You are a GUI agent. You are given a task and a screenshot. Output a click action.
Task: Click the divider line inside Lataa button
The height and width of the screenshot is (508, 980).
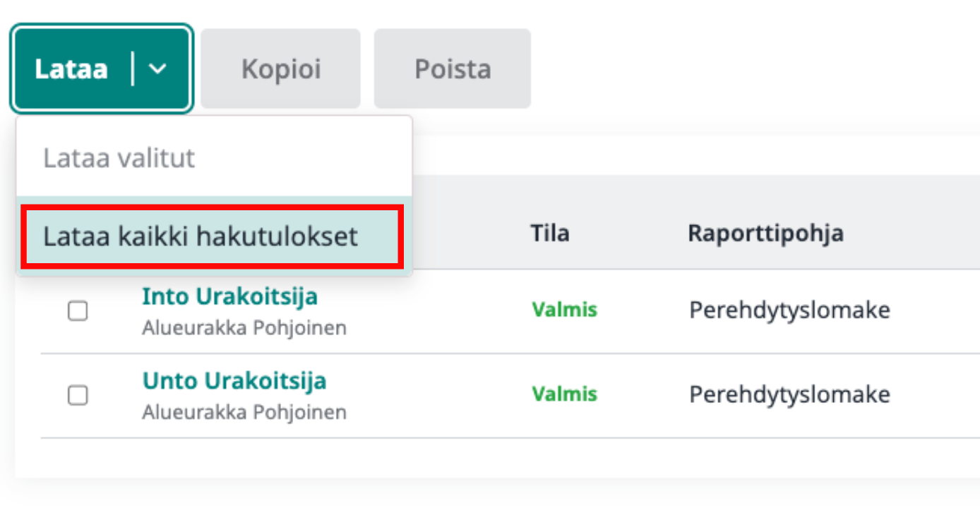tap(132, 69)
